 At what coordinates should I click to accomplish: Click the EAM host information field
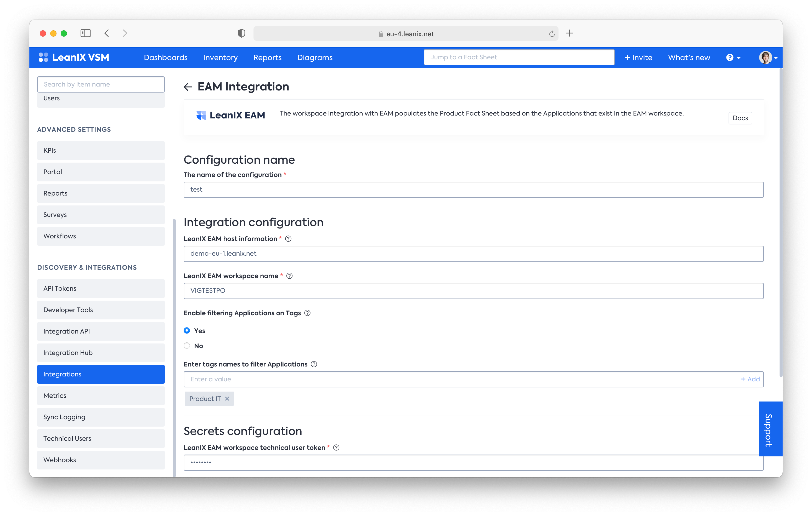tap(473, 254)
